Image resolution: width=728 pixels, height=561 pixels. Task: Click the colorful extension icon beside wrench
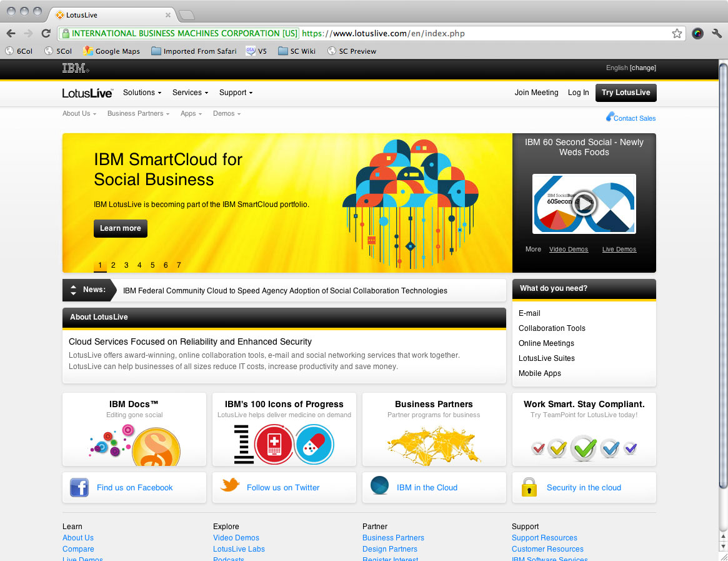pyautogui.click(x=697, y=34)
